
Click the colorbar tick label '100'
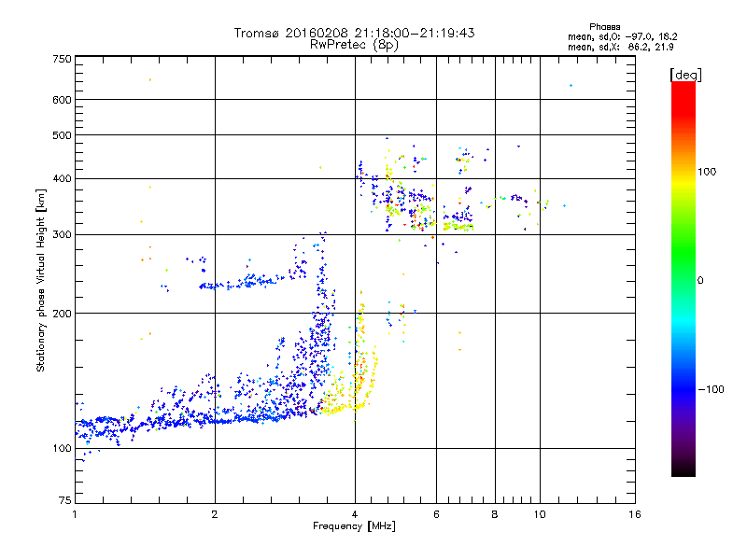click(x=707, y=172)
